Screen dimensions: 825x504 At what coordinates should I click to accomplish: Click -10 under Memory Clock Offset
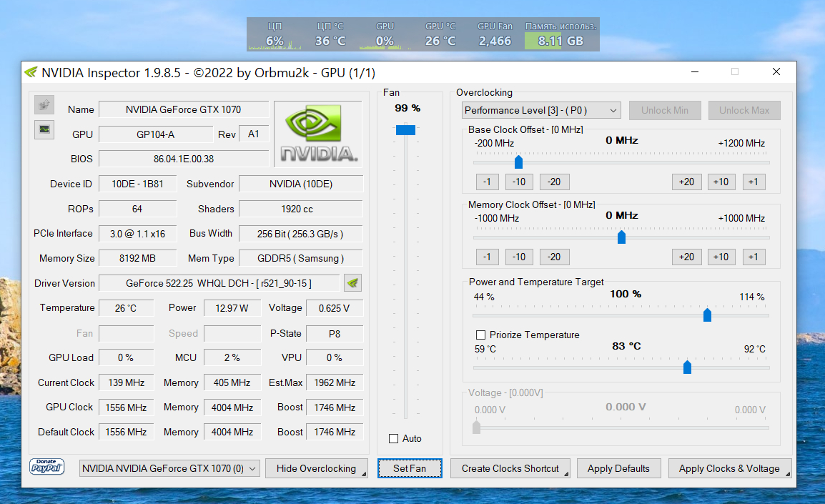pyautogui.click(x=519, y=257)
